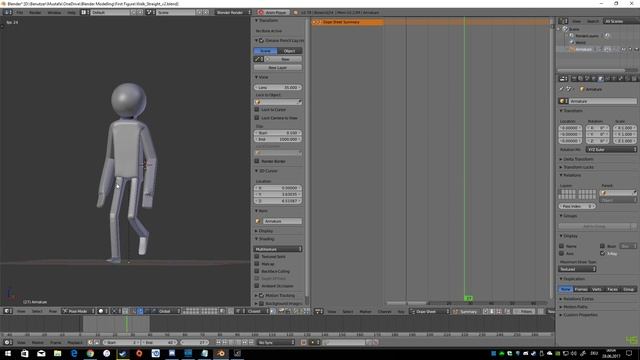Screen dimensions: 640x360
Task: Open the timeline editor type selector
Action: [x=8, y=342]
